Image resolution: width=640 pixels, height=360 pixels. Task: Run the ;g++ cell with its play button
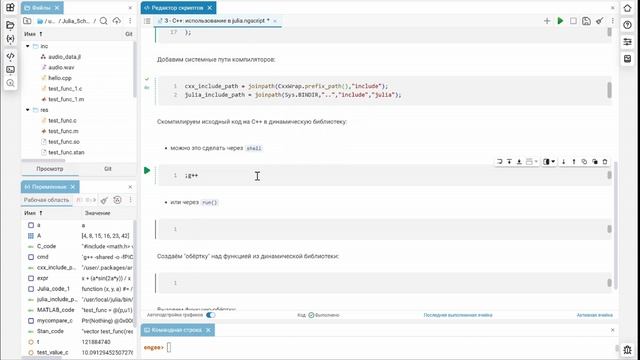pos(147,171)
